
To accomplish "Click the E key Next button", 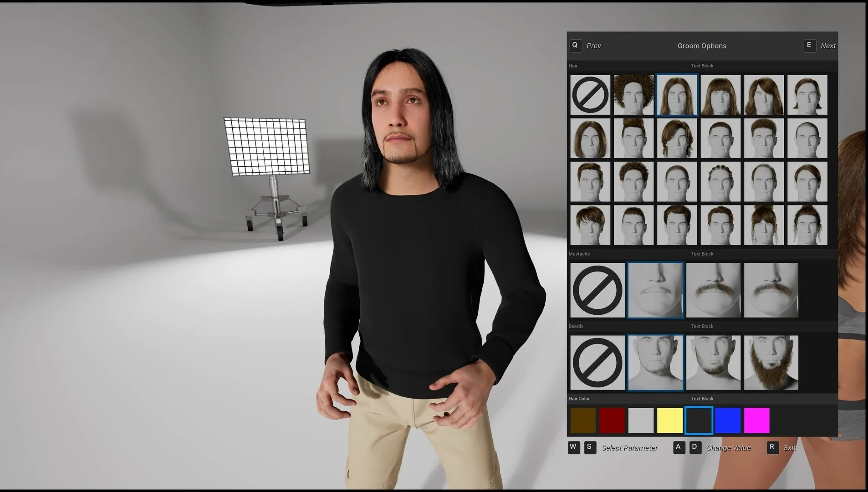I will coord(810,46).
